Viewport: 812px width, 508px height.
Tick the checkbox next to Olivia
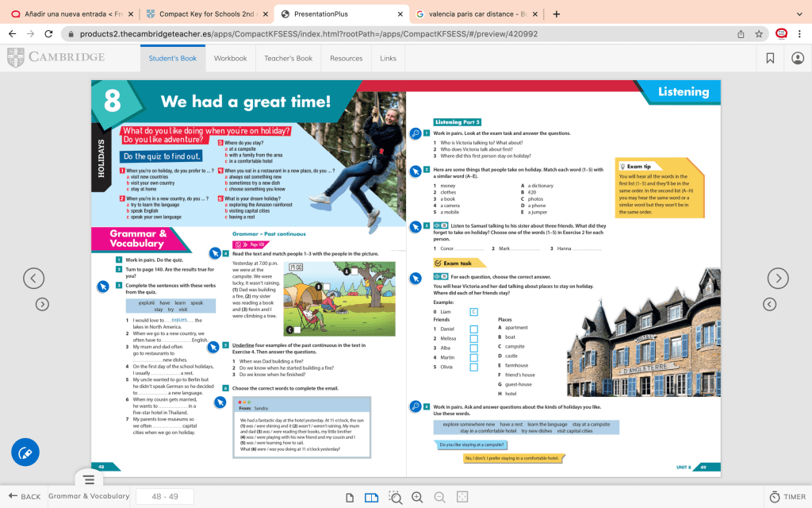(x=473, y=367)
